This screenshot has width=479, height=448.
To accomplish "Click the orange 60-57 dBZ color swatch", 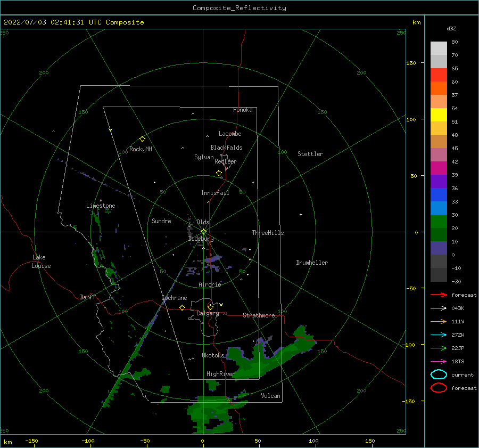I will 439,88.
